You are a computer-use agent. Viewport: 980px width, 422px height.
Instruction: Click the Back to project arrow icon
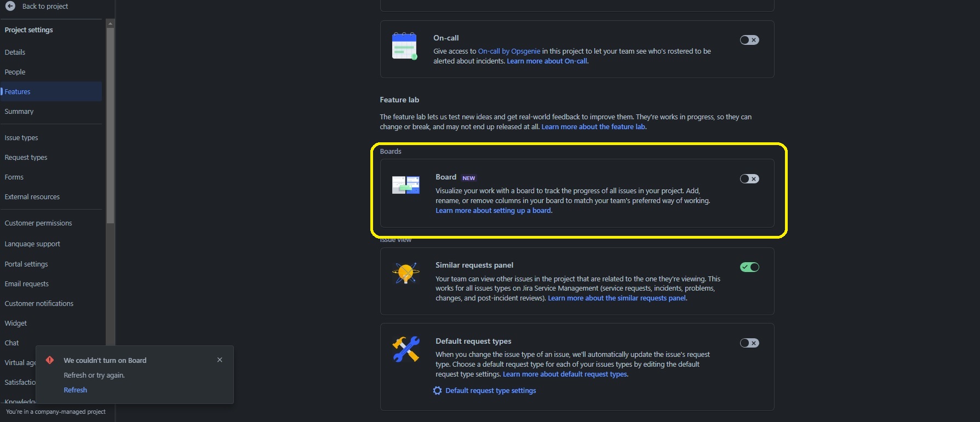[10, 6]
